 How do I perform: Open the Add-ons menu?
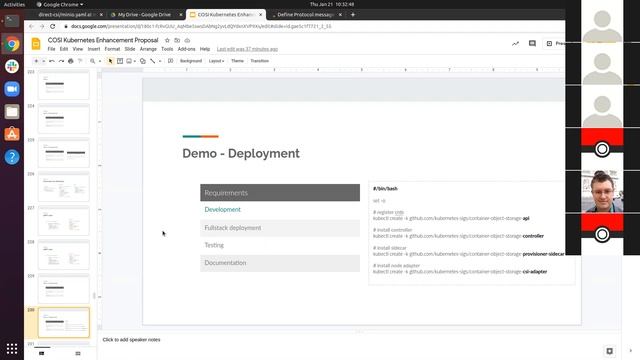pos(187,49)
